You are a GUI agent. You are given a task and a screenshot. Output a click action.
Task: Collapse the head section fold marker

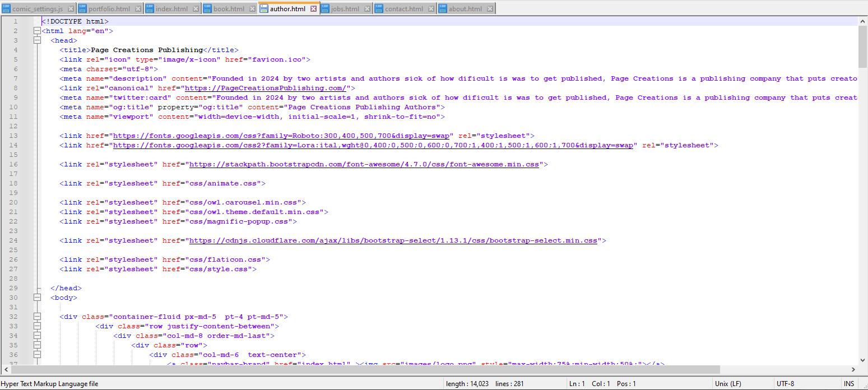(37, 40)
